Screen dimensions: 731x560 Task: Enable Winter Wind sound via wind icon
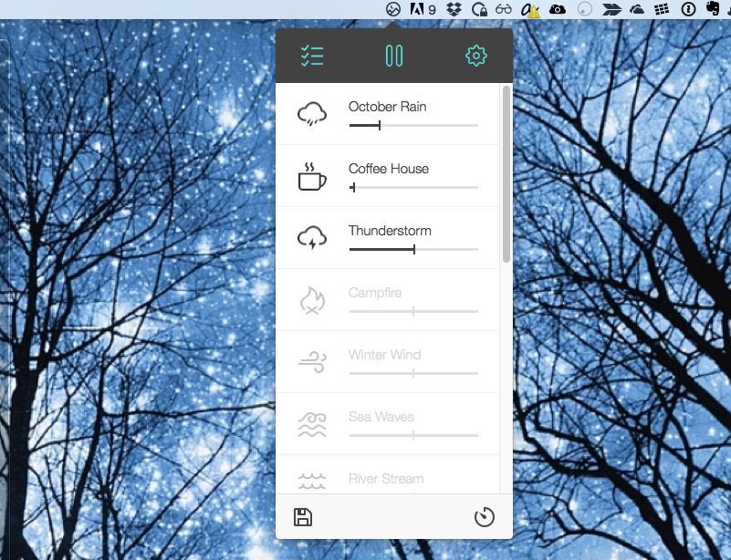pos(312,361)
